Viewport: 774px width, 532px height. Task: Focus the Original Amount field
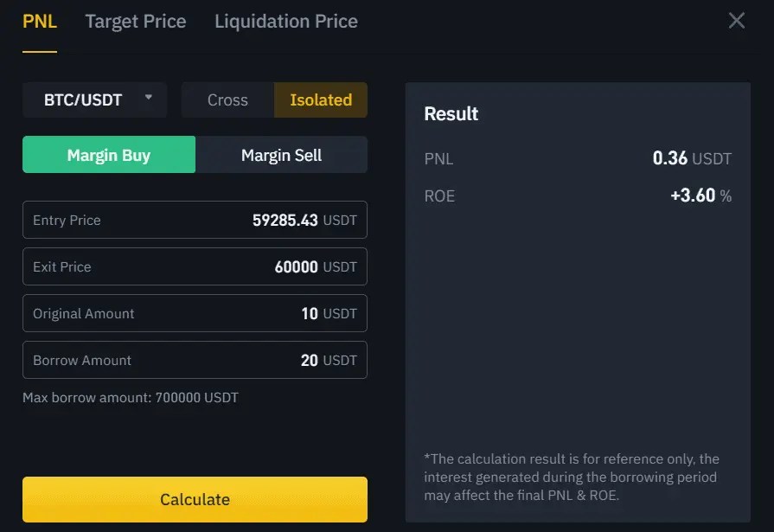click(195, 314)
